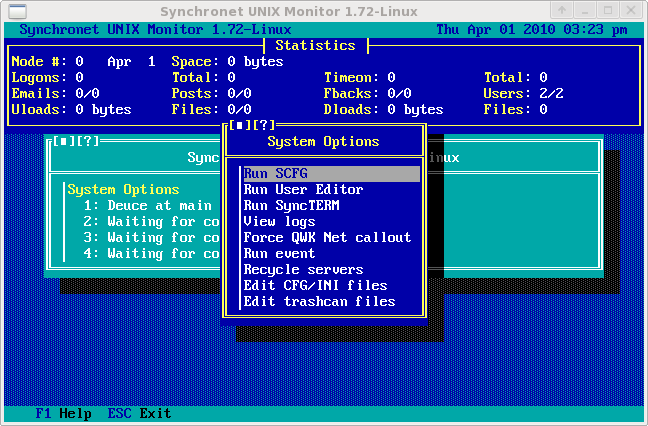Click the Posts: 0/0 statistic
The width and height of the screenshot is (648, 426).
coord(211,93)
